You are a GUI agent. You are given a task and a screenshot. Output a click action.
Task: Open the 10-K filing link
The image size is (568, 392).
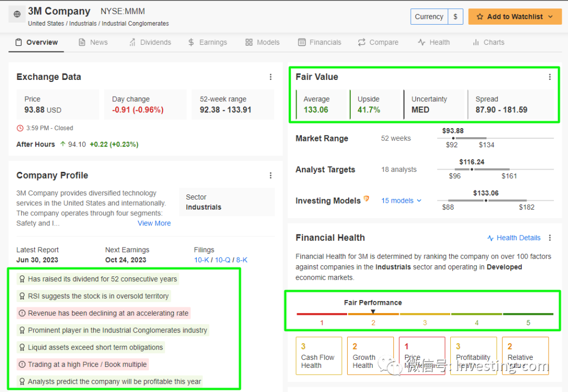click(201, 260)
